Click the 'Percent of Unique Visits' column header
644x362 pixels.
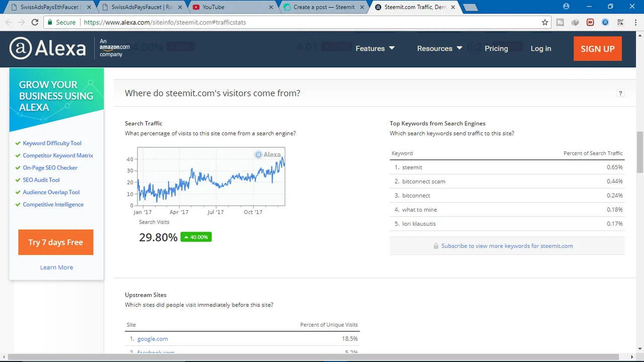click(x=329, y=325)
